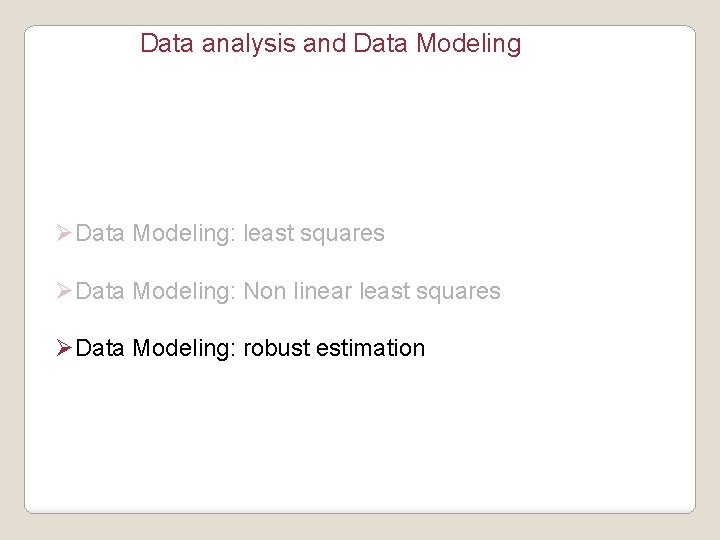The image size is (720, 540).
Task: Click "Modeling:" in the robust estimation line
Action: [184, 348]
